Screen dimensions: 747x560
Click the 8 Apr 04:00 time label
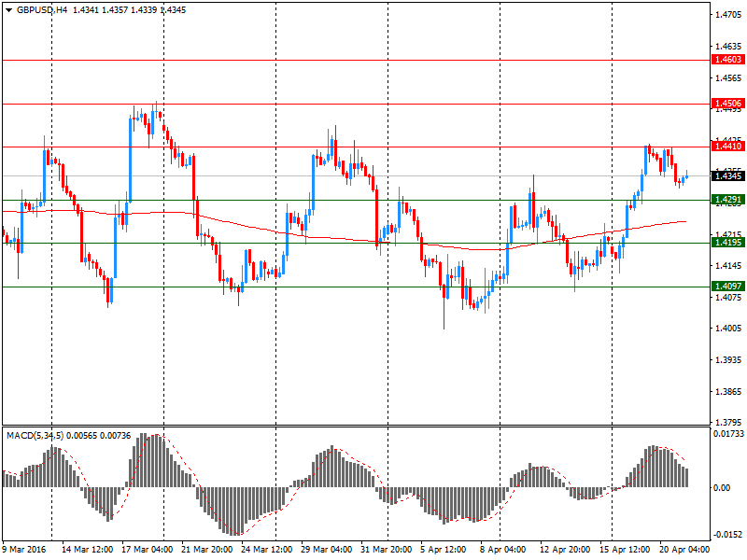coord(503,550)
